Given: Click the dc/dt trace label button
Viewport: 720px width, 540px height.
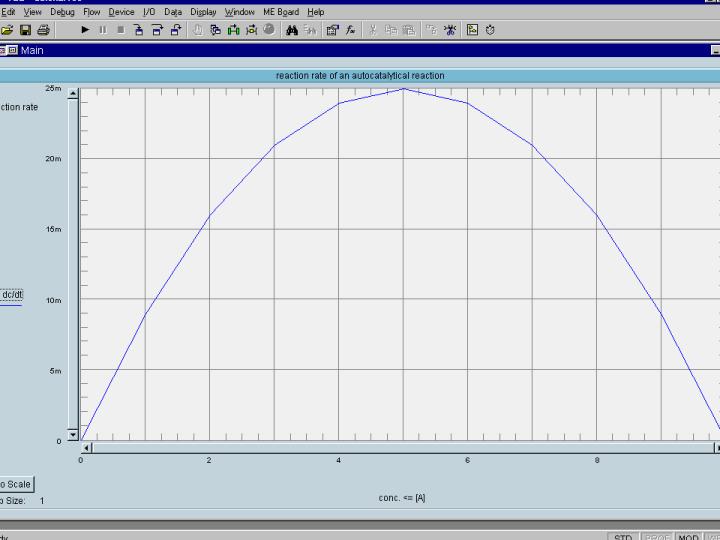Looking at the screenshot, I should (11, 294).
